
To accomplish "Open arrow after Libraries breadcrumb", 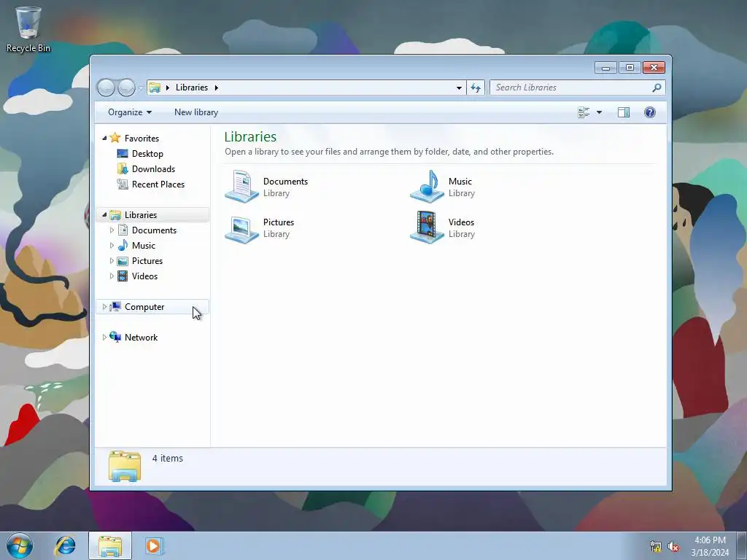I will click(x=216, y=87).
